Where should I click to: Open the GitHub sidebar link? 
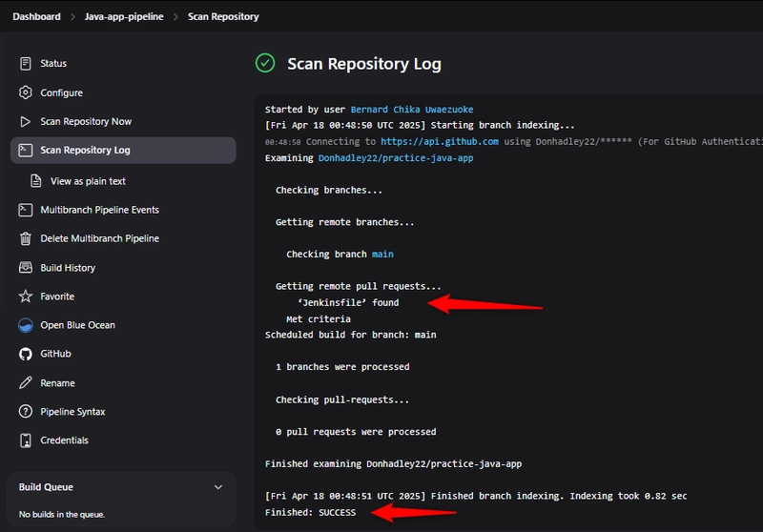tap(55, 354)
